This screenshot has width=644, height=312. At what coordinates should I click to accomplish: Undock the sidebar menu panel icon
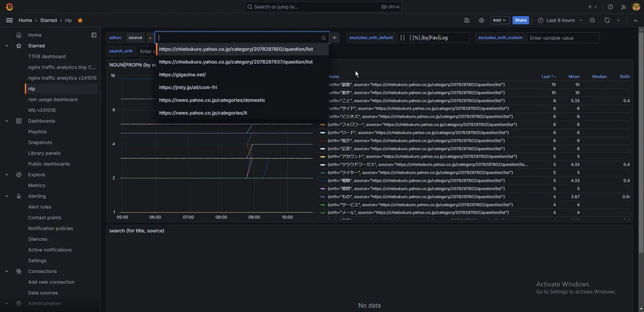[x=94, y=35]
